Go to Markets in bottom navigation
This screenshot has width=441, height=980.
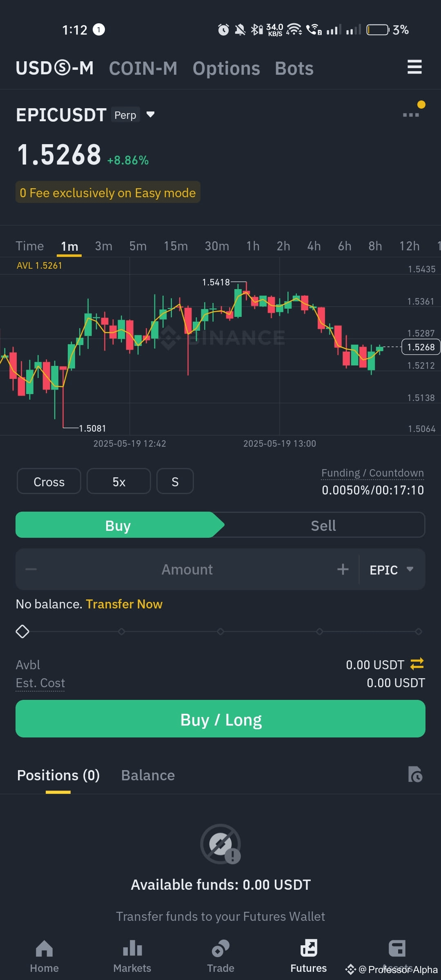click(132, 957)
